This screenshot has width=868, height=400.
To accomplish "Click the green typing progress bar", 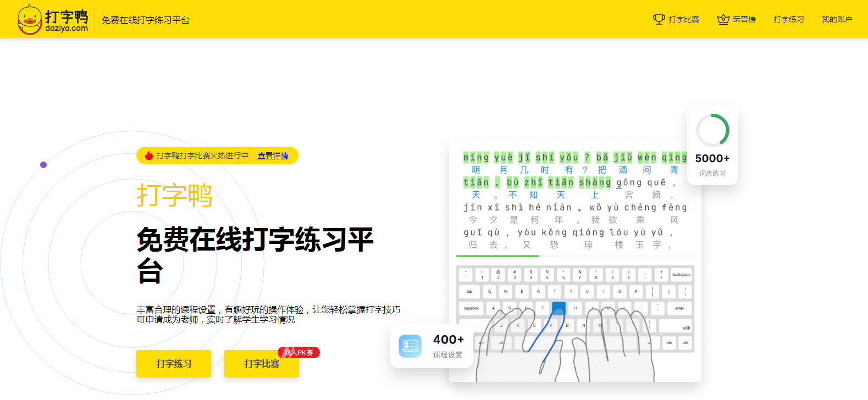I will pyautogui.click(x=497, y=256).
